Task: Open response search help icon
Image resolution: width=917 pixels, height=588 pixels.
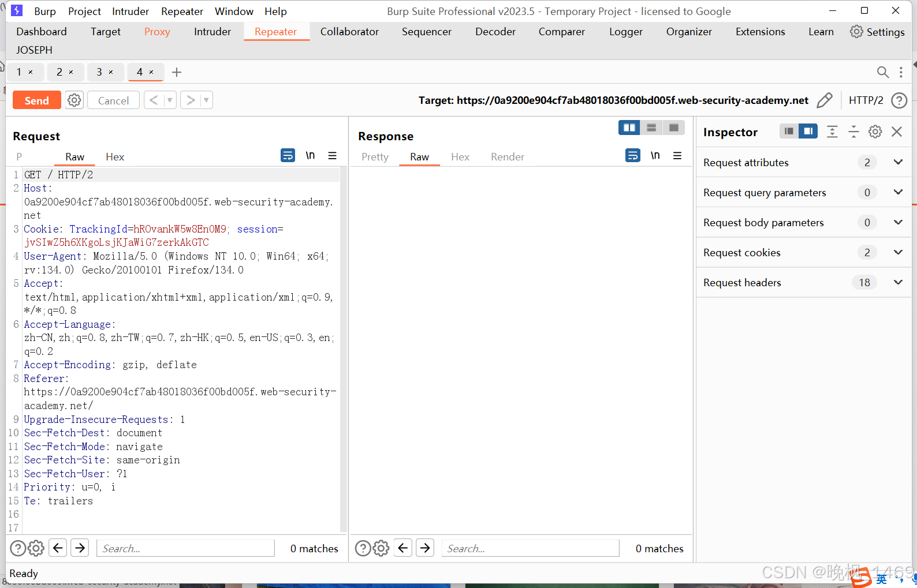Action: pos(363,548)
